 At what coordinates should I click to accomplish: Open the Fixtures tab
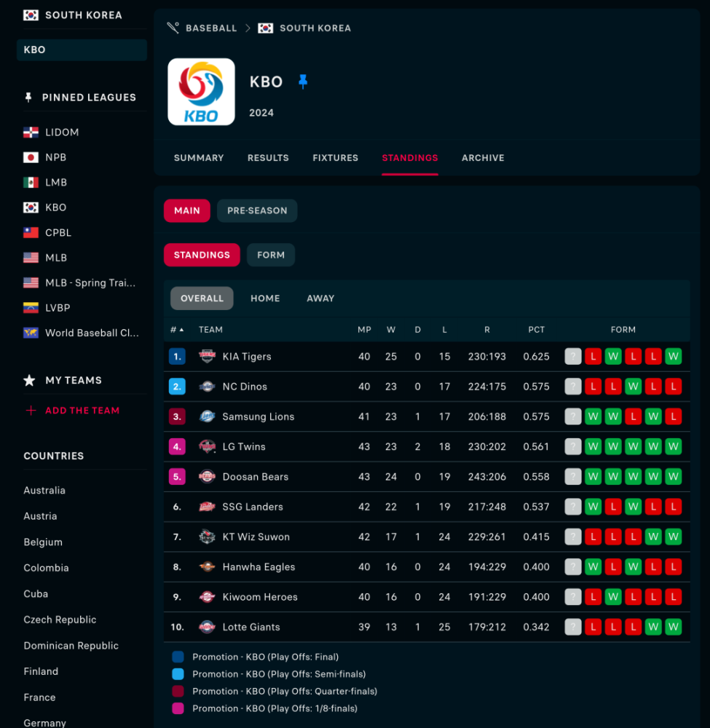point(335,158)
